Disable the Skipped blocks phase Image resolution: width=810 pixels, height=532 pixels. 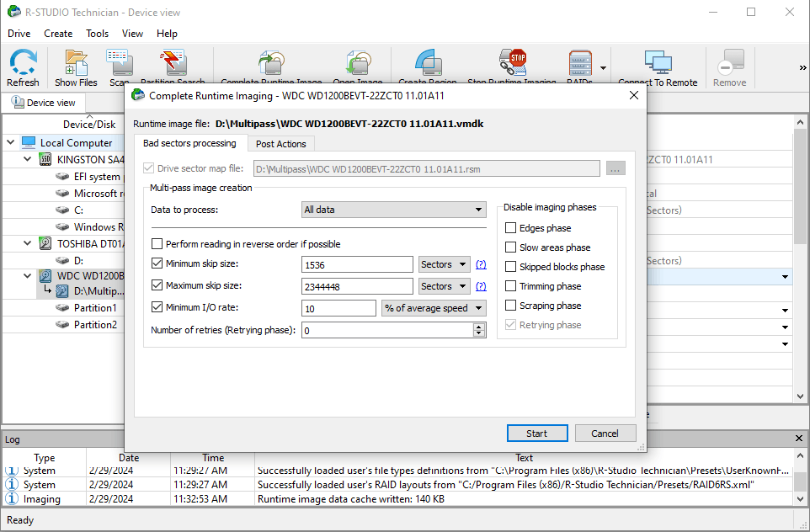coord(510,267)
